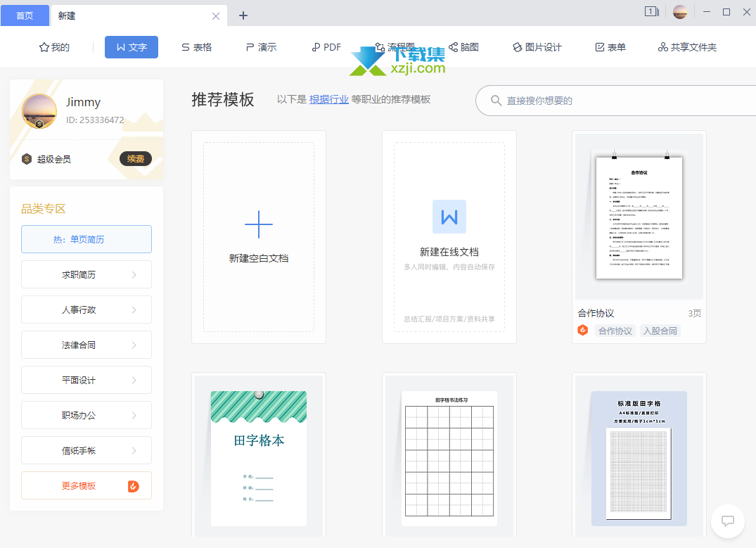Click the 品类专区 section heading
Viewport: 756px width, 548px height.
pyautogui.click(x=44, y=209)
